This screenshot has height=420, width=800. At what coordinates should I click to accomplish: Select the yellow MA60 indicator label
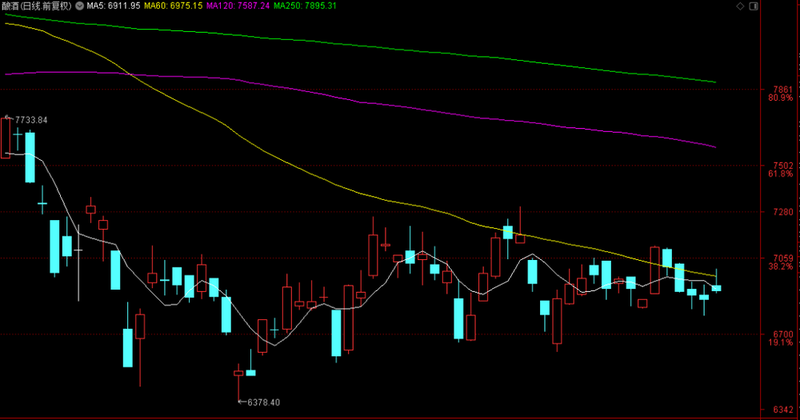click(x=174, y=7)
